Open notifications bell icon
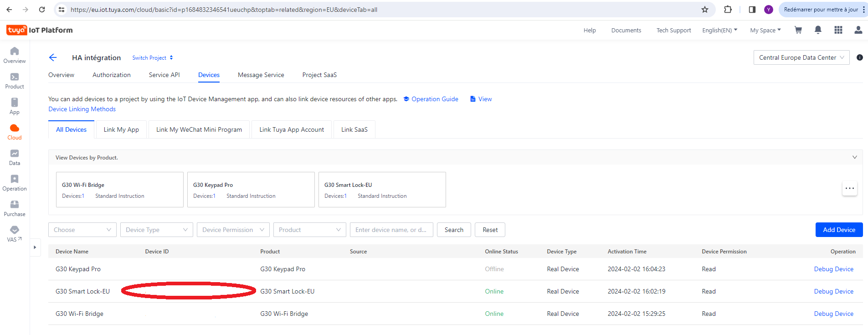 (x=818, y=30)
